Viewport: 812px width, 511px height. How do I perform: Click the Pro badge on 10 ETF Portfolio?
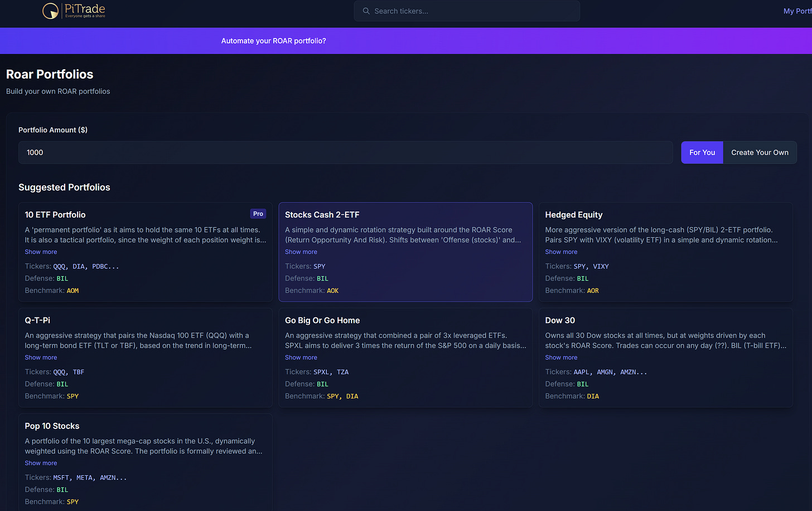point(258,214)
